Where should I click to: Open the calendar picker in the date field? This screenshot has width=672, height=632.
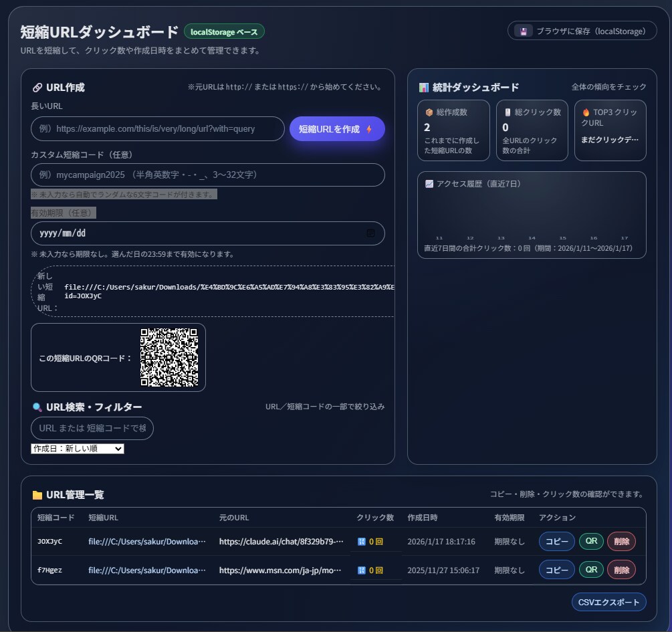click(370, 233)
